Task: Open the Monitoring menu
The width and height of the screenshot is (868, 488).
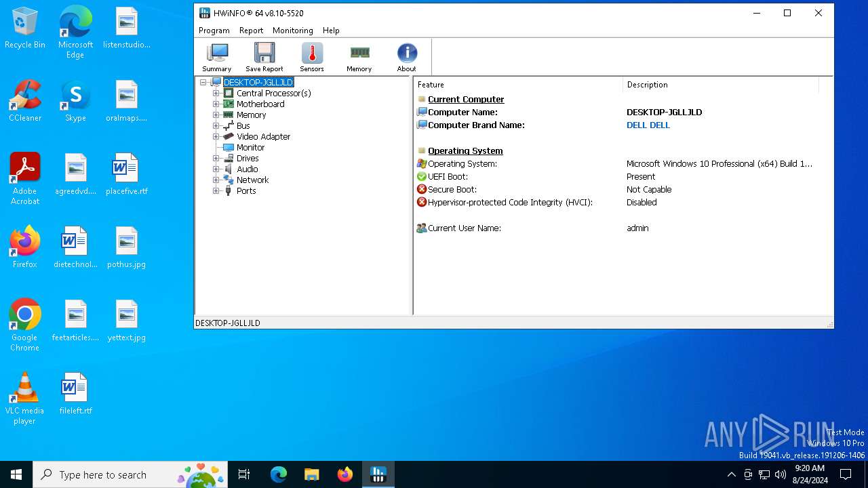Action: pos(293,30)
